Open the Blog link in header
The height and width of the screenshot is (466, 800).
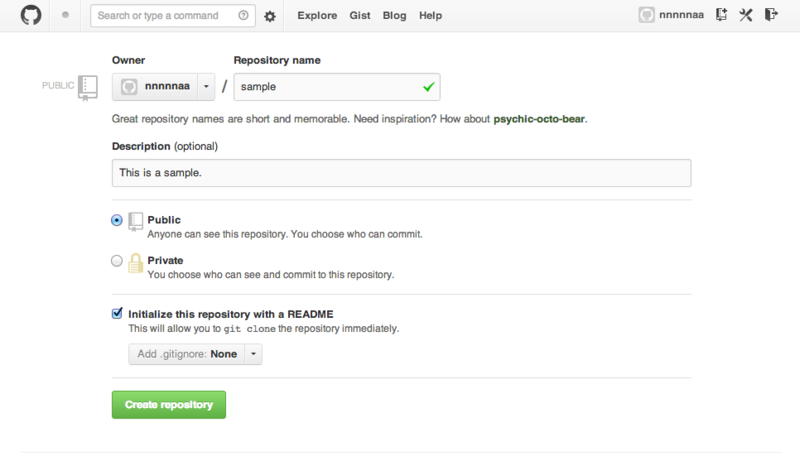pos(394,16)
